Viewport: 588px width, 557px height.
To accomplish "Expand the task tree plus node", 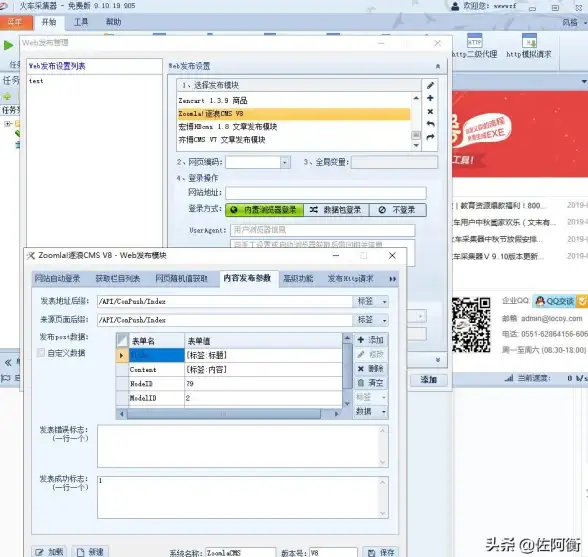I will tap(8, 123).
